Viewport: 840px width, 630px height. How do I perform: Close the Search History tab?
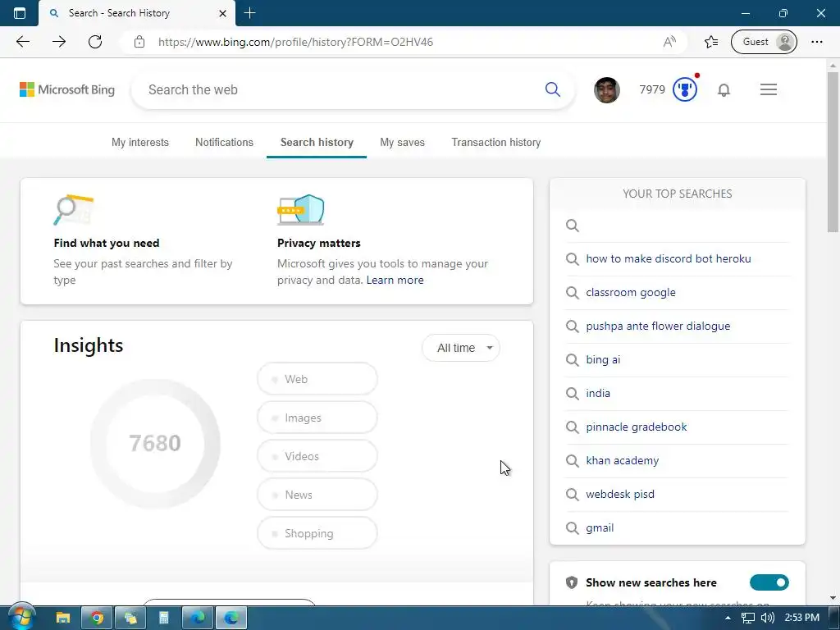tap(222, 13)
